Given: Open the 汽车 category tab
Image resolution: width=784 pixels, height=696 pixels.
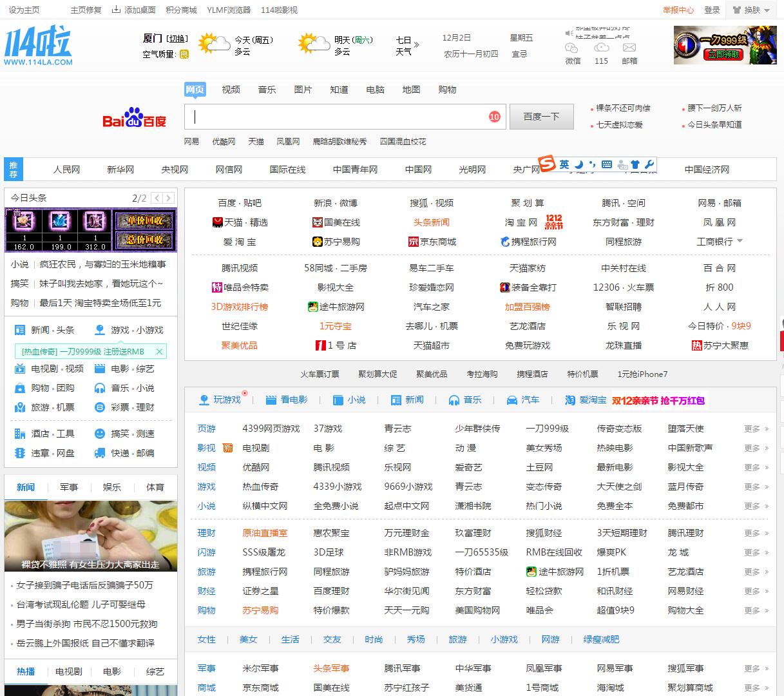Looking at the screenshot, I should point(523,400).
